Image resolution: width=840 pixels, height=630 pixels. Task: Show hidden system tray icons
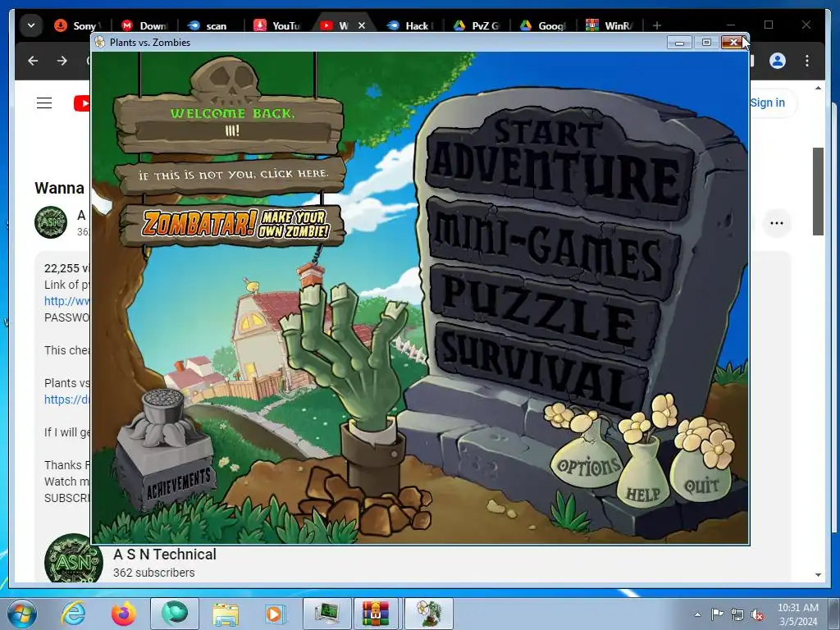pyautogui.click(x=697, y=614)
